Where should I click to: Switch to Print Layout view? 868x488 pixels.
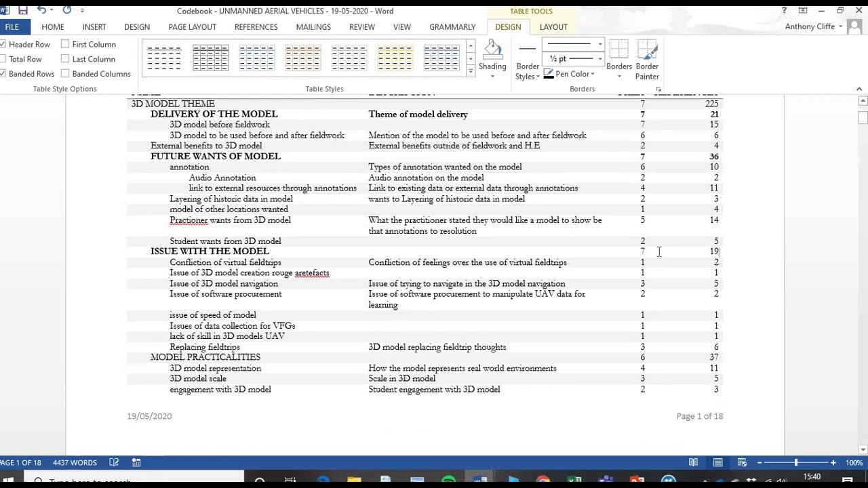pos(717,462)
